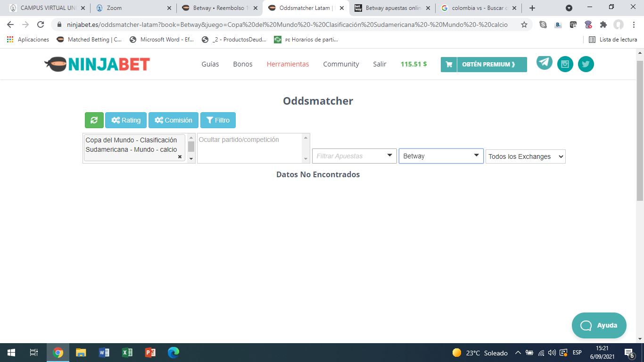Click the Chrome tab search arrow
This screenshot has height=362, width=644.
click(x=569, y=8)
